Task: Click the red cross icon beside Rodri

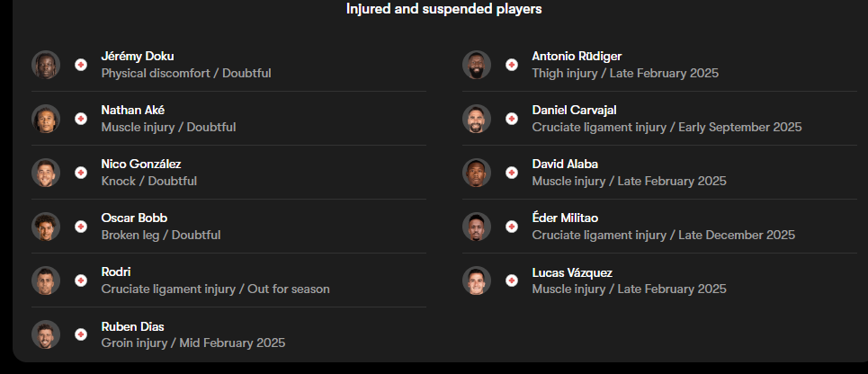Action: [x=81, y=280]
